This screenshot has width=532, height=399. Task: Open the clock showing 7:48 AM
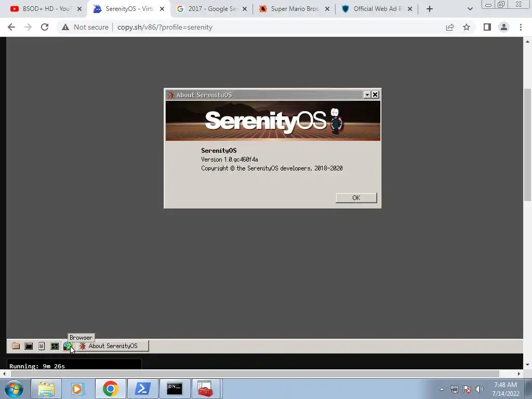click(506, 389)
